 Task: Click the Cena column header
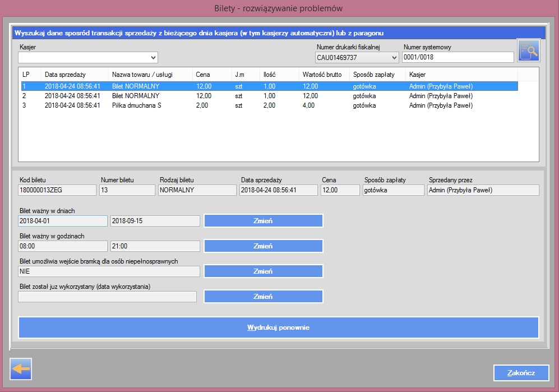pyautogui.click(x=212, y=75)
